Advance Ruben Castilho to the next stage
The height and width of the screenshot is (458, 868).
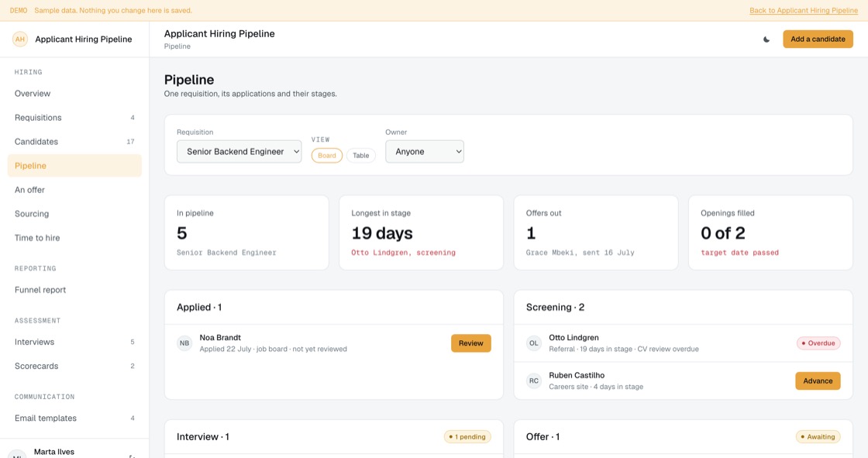tap(818, 381)
